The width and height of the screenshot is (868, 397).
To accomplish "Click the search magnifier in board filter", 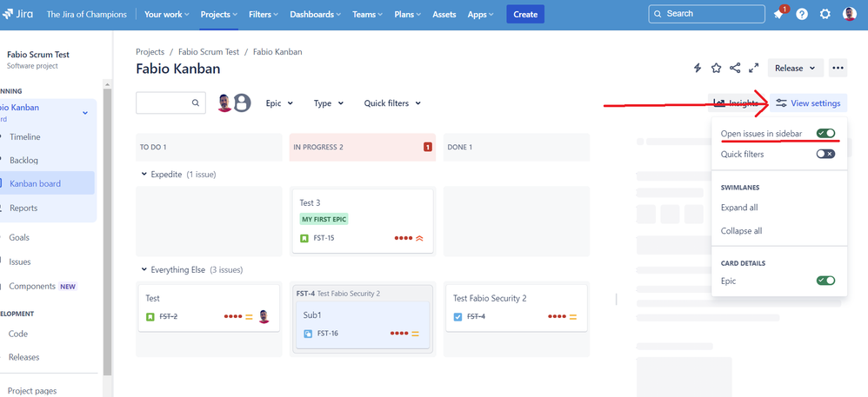I will pyautogui.click(x=196, y=103).
